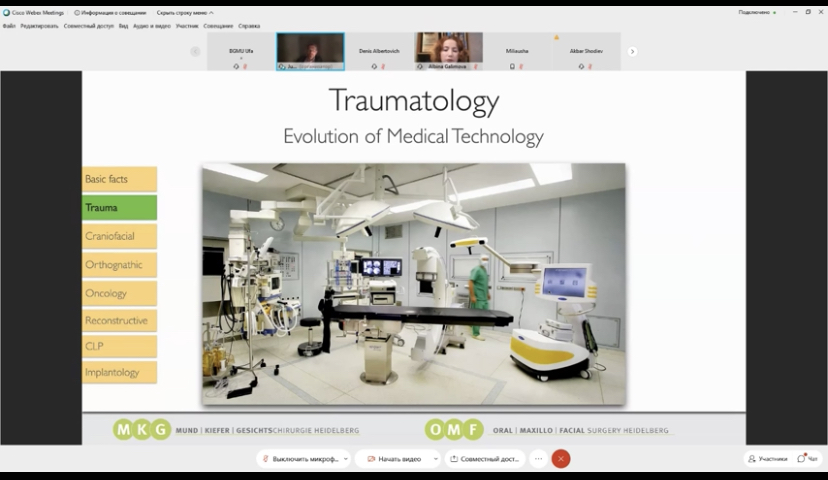Open the Participants panel
The height and width of the screenshot is (480, 828).
pyautogui.click(x=767, y=459)
